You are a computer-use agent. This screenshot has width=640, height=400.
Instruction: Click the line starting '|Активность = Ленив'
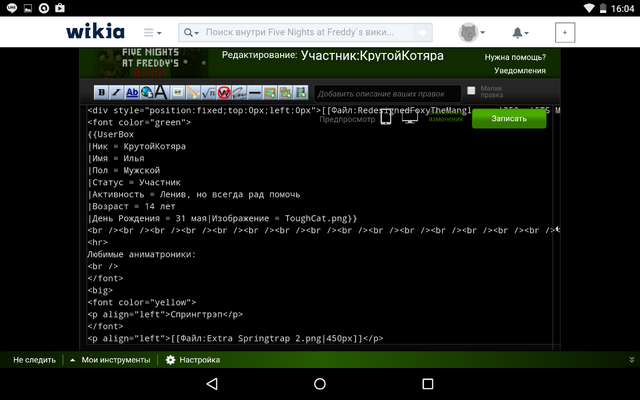coord(194,194)
